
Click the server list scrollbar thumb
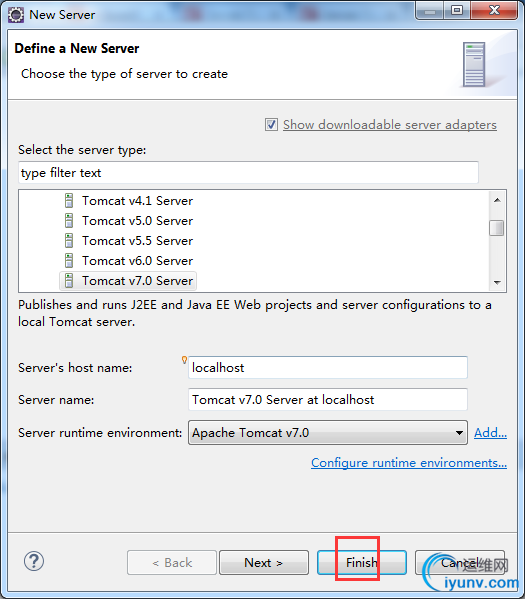(x=497, y=228)
